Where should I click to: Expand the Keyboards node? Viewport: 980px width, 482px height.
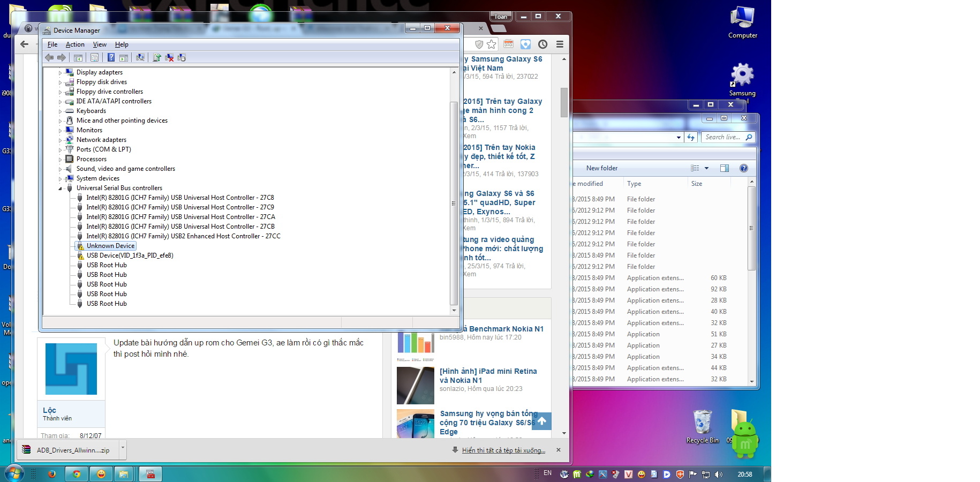(x=60, y=111)
